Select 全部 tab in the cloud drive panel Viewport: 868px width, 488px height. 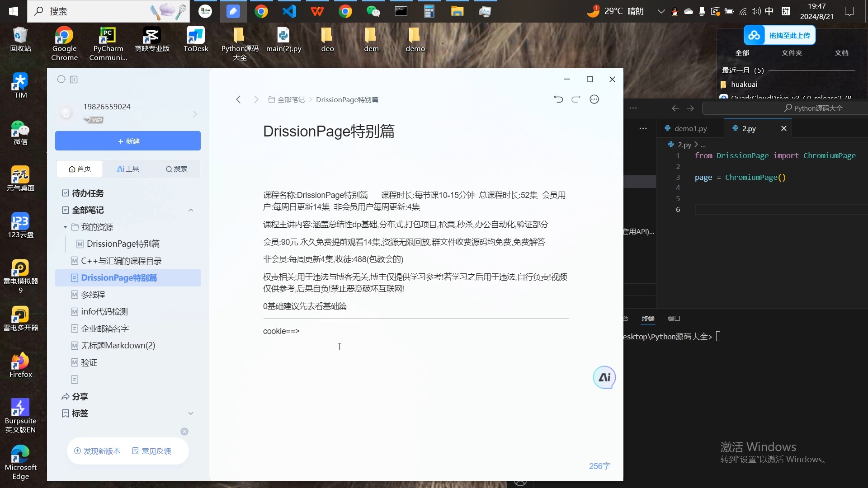(x=742, y=53)
